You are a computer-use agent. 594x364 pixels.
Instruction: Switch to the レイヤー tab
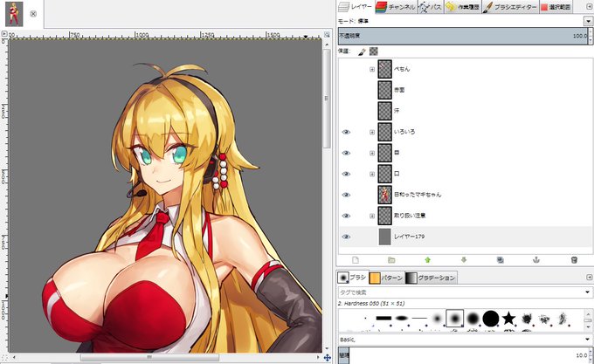[355, 7]
